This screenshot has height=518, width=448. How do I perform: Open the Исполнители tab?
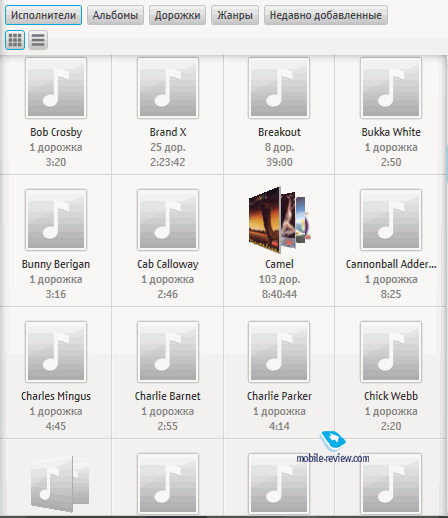[43, 15]
